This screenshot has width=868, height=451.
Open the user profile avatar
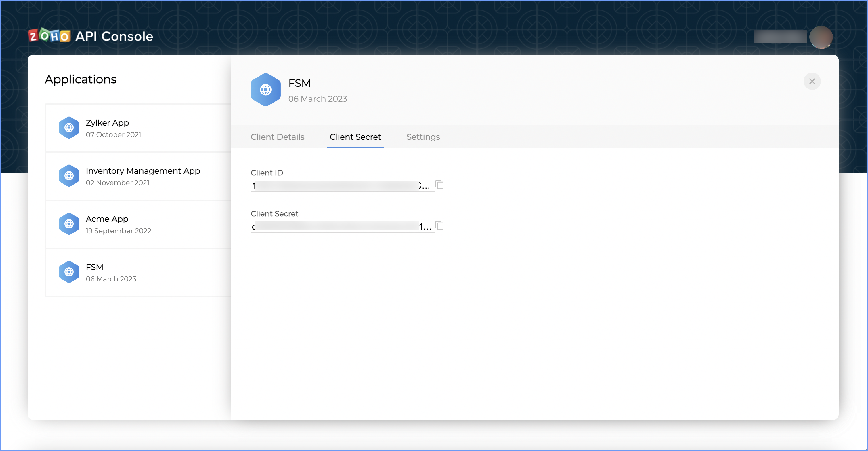coord(821,37)
